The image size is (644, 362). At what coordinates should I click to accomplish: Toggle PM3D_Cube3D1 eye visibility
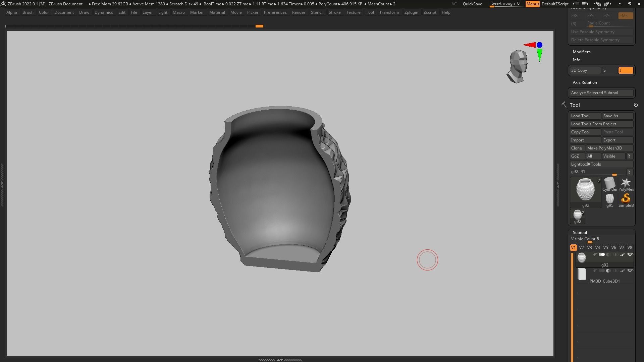click(x=630, y=271)
